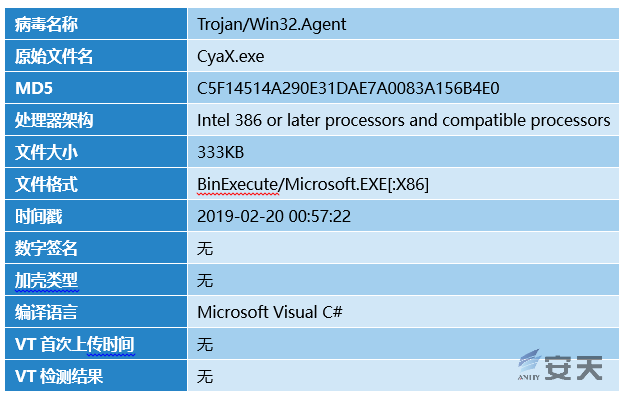Click the CyaX.exe file name
Screen dimensions: 626x400
(230, 56)
